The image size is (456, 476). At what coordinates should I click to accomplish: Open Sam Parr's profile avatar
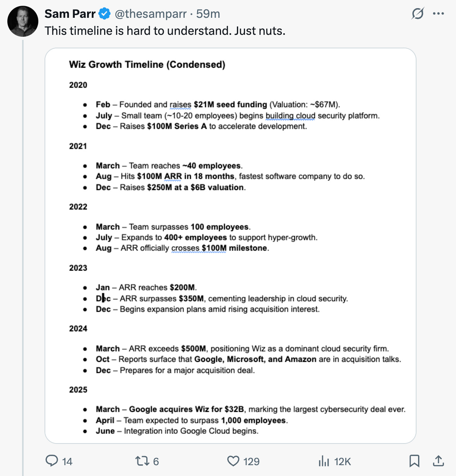(23, 21)
